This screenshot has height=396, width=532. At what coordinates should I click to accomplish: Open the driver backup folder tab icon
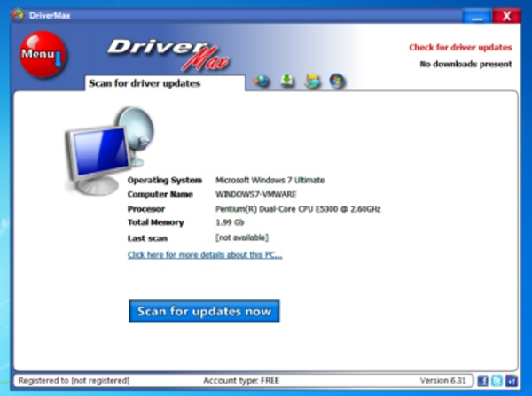(312, 82)
